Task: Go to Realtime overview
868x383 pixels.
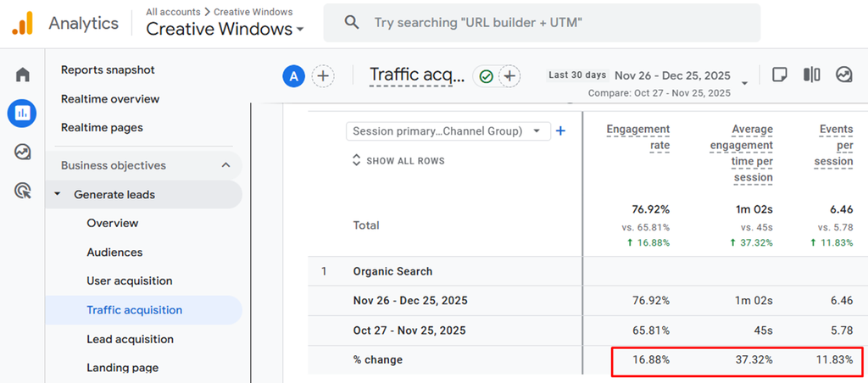Action: (x=110, y=99)
